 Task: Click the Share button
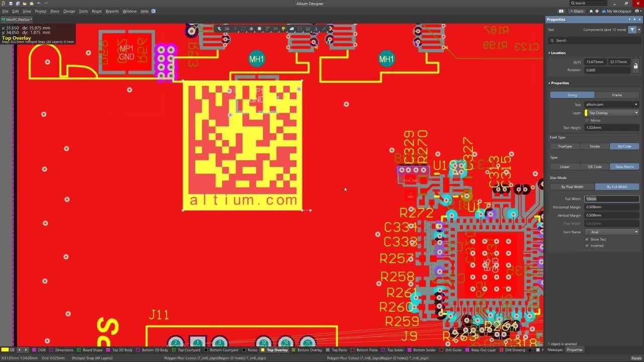[x=576, y=11]
